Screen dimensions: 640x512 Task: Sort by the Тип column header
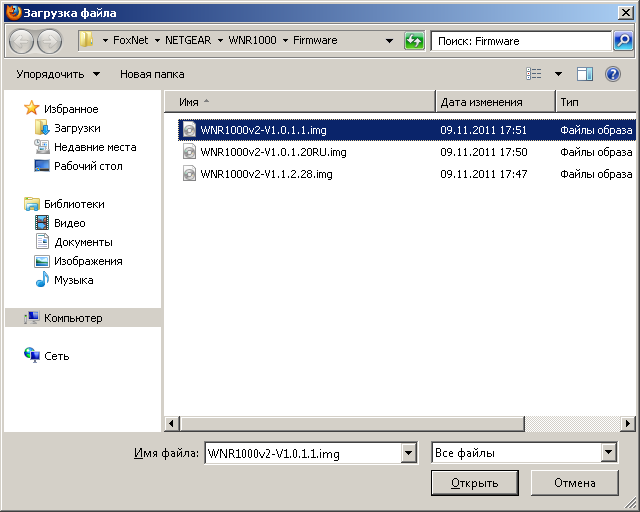[x=596, y=102]
